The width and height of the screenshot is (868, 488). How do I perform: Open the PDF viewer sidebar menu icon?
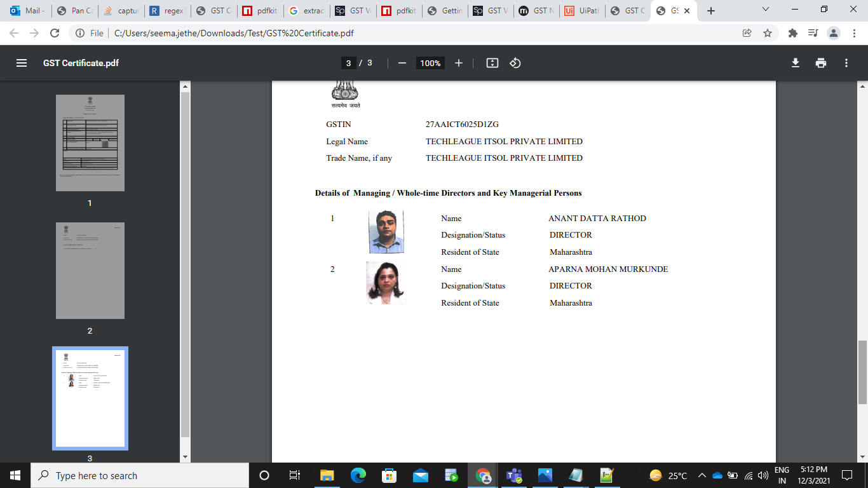click(22, 63)
